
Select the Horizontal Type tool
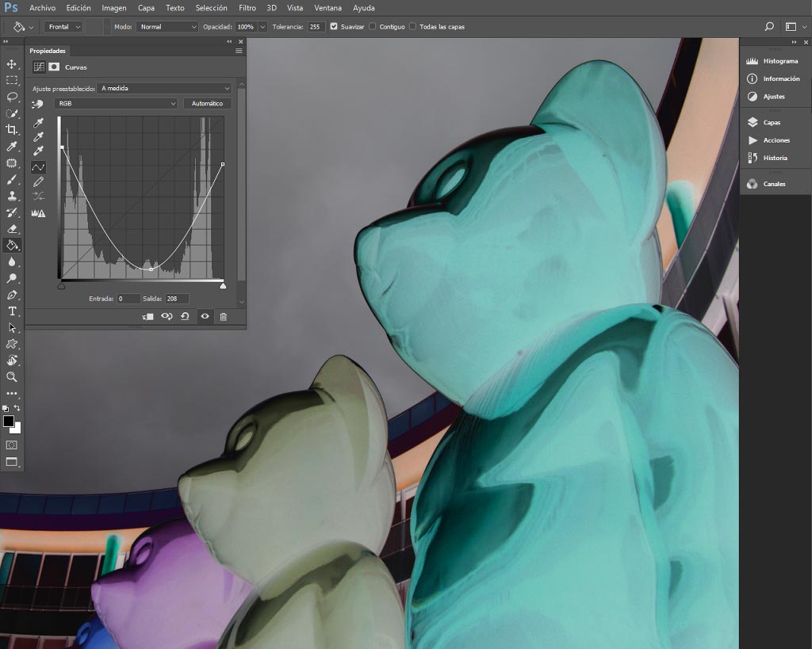click(11, 311)
